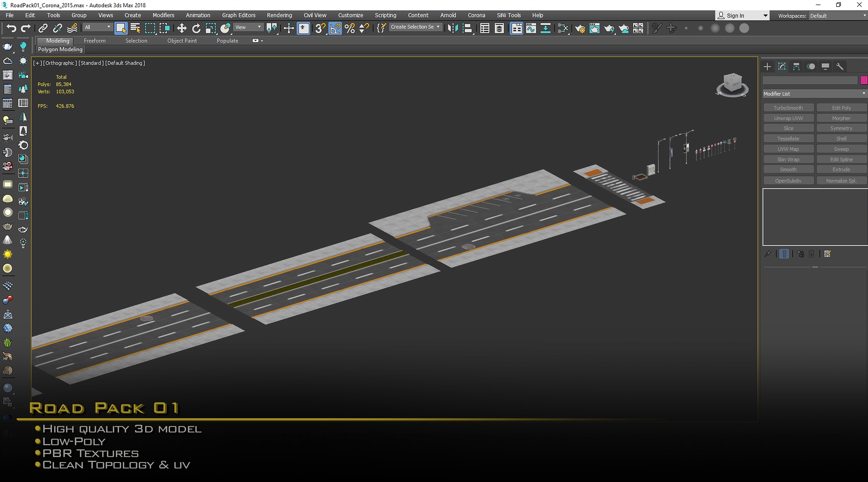Open the reference coordinate View dropdown

point(248,27)
